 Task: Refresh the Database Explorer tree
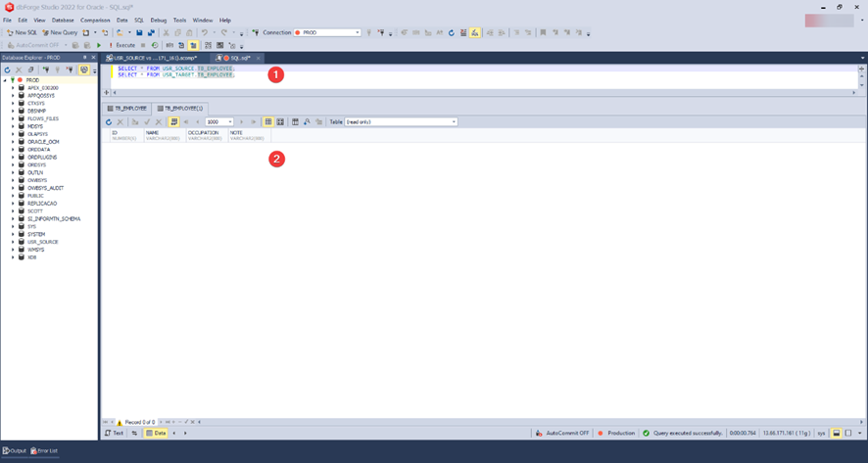pos(8,70)
